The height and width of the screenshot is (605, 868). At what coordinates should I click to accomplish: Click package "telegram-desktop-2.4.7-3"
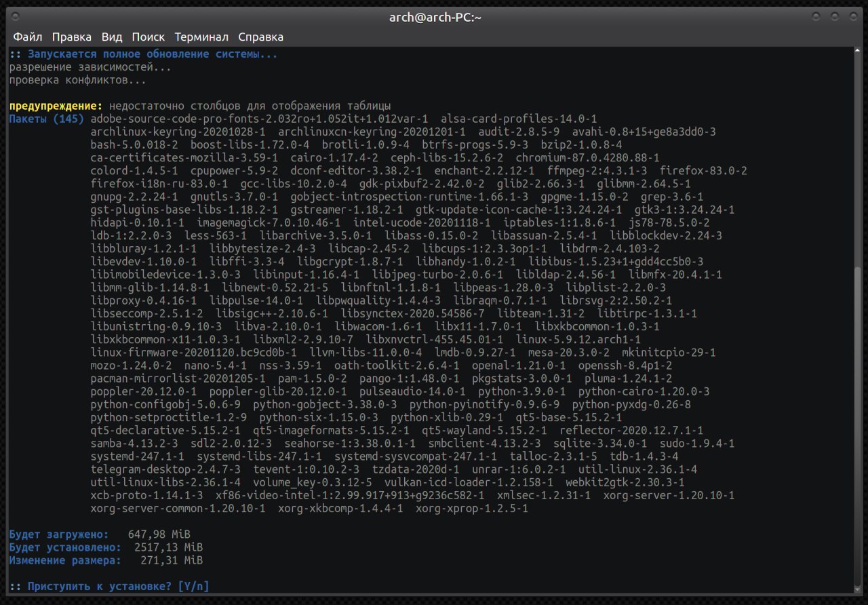(165, 469)
